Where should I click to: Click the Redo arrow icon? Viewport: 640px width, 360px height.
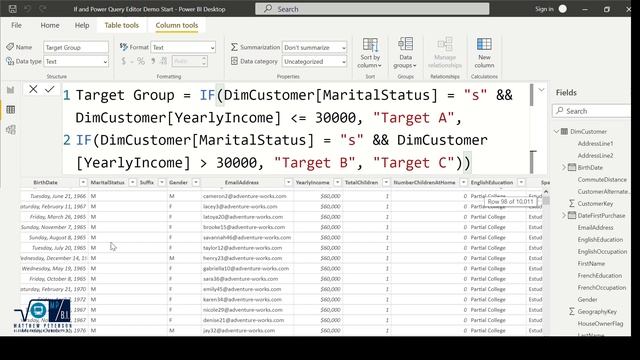tap(42, 9)
